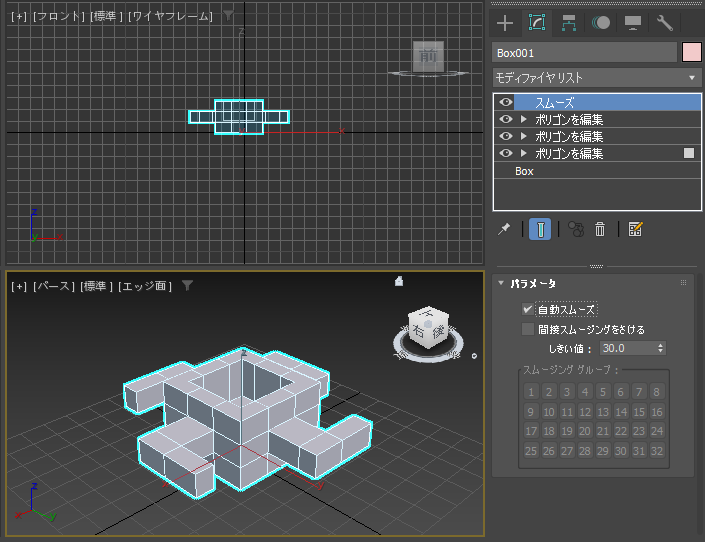Click the 右 face of Perspective ViewCube
The width and height of the screenshot is (705, 542).
pos(418,331)
